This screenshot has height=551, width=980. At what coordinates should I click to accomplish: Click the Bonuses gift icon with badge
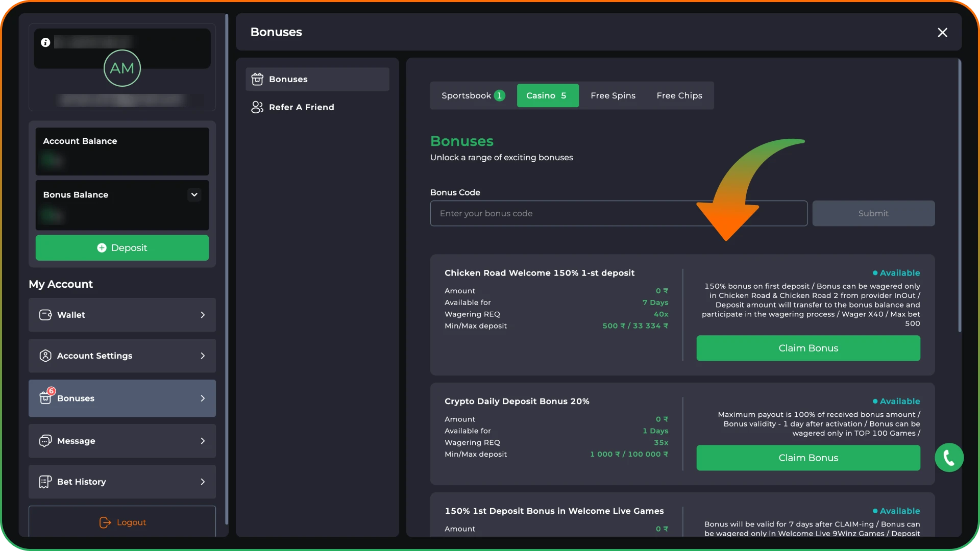pyautogui.click(x=46, y=396)
